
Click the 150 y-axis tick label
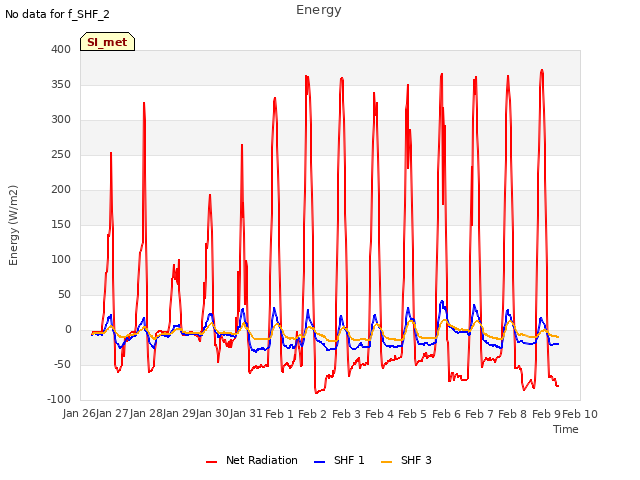pyautogui.click(x=61, y=224)
